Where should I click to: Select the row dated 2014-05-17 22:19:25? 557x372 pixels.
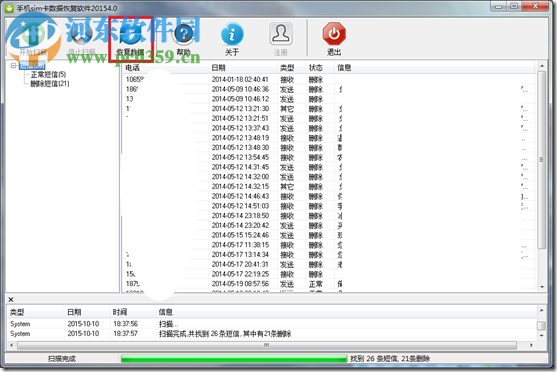pyautogui.click(x=329, y=274)
